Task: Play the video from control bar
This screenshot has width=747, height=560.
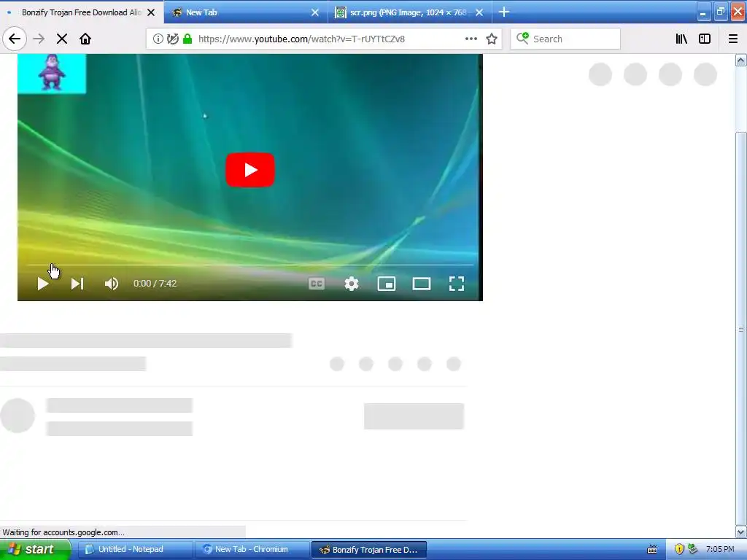Action: 43,284
